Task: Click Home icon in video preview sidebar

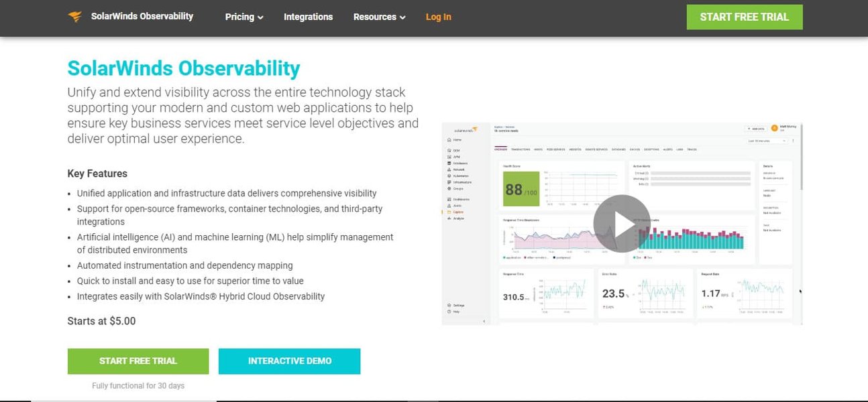Action: click(449, 140)
